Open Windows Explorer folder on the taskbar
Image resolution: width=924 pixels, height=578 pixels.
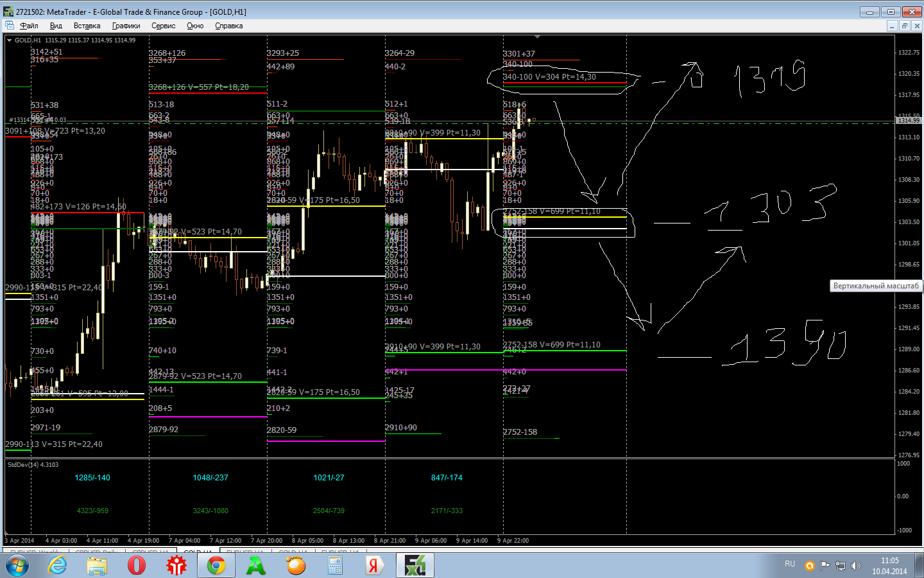[97, 565]
